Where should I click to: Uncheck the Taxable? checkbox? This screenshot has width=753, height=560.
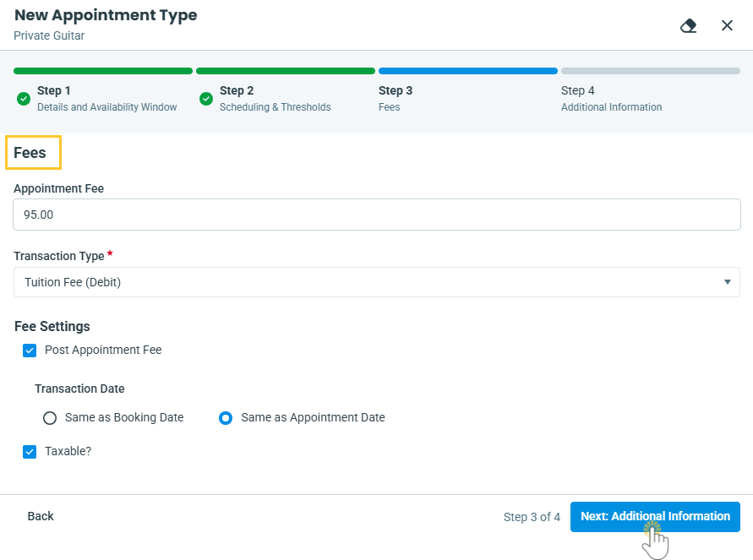[30, 452]
